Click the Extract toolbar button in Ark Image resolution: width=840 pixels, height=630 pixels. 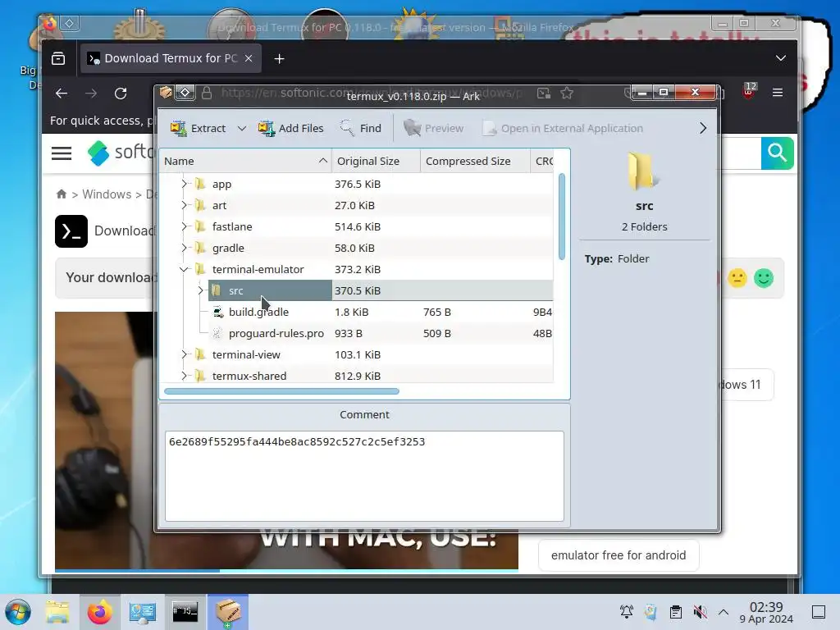198,129
